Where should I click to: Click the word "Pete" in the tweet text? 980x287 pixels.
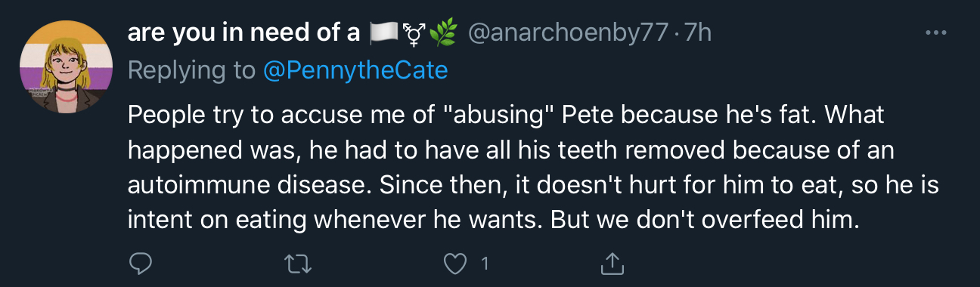[x=583, y=116]
